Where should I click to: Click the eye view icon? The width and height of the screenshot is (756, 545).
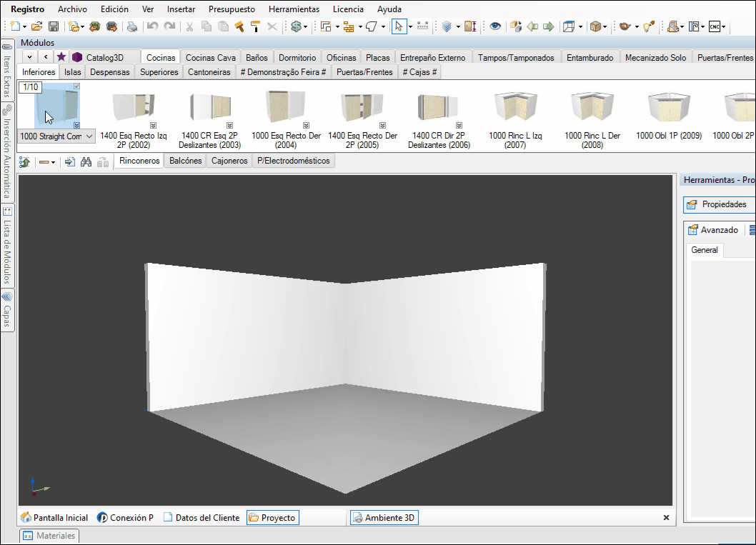pos(495,26)
